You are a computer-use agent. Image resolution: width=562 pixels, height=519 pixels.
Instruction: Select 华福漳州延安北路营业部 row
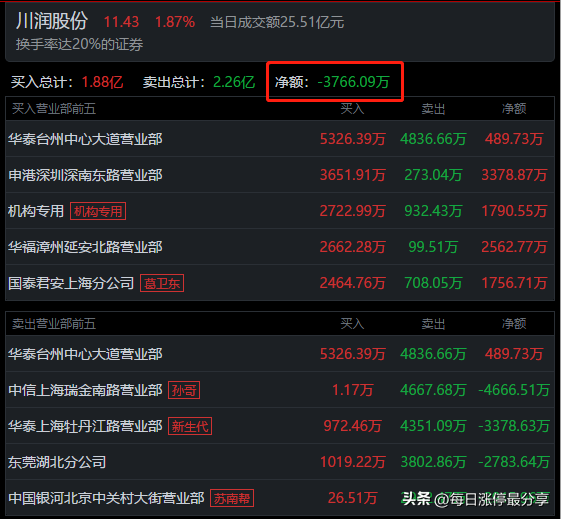280,247
